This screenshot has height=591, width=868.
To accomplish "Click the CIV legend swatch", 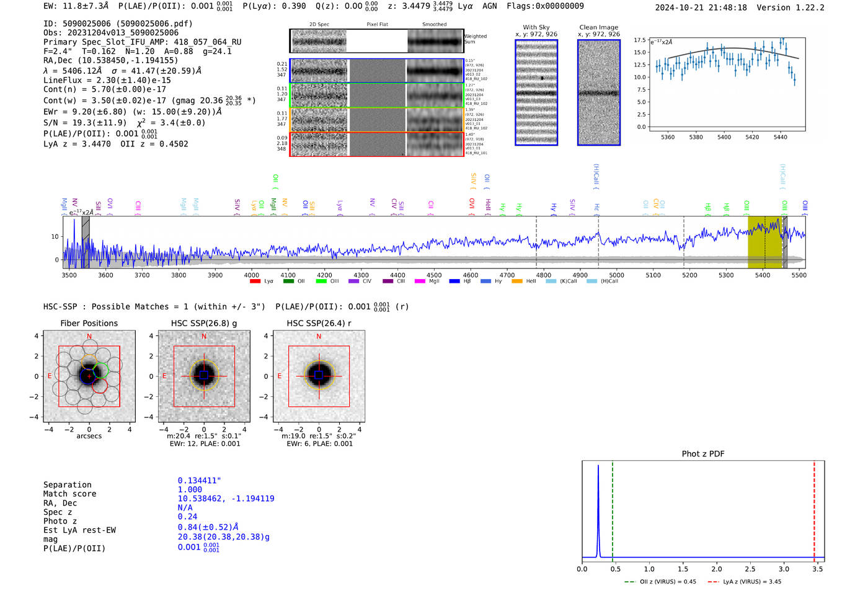I will tap(354, 281).
